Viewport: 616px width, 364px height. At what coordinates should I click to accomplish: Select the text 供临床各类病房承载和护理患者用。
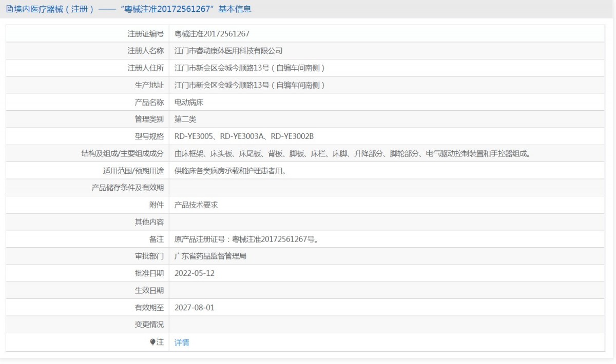point(230,171)
